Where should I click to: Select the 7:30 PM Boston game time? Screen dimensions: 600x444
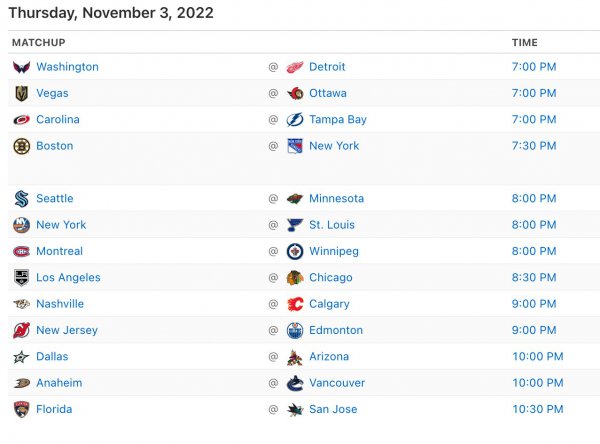click(534, 146)
